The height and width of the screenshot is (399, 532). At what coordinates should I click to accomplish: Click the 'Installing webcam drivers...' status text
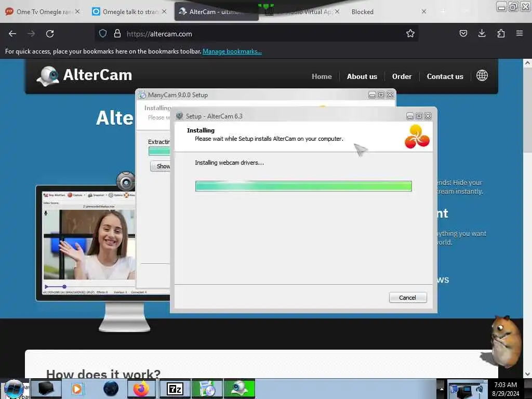pos(229,163)
